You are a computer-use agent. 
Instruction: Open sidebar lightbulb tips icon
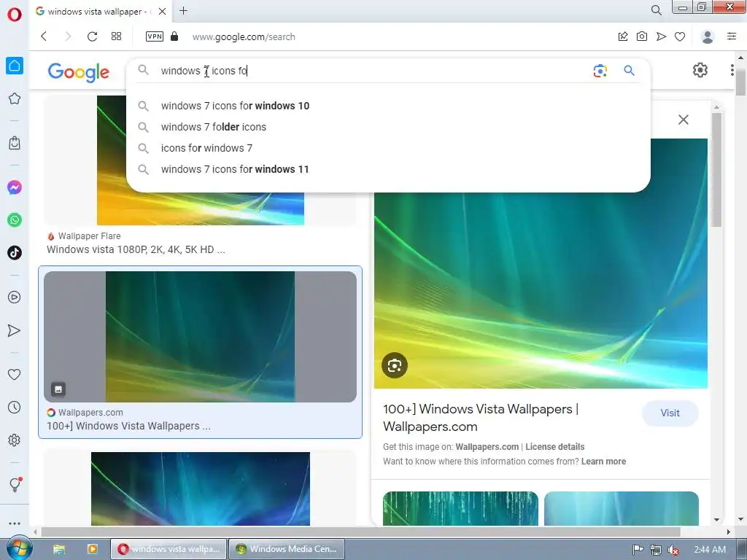(15, 485)
